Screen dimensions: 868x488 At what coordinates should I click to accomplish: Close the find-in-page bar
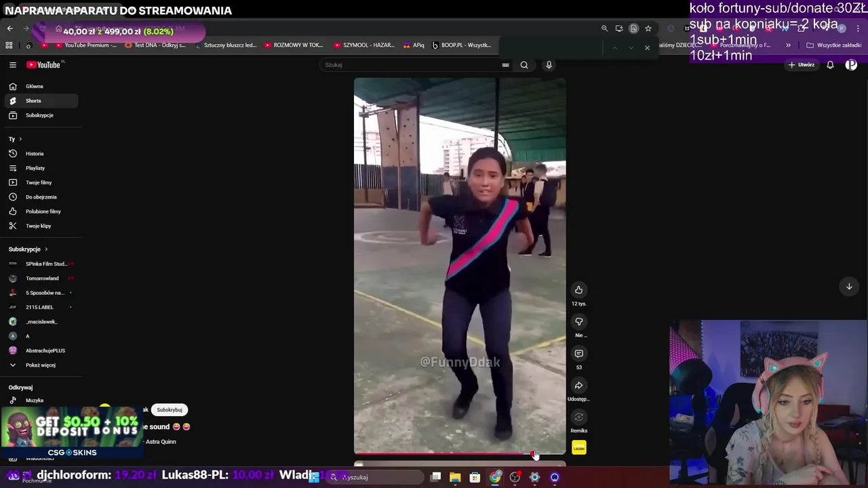(647, 47)
